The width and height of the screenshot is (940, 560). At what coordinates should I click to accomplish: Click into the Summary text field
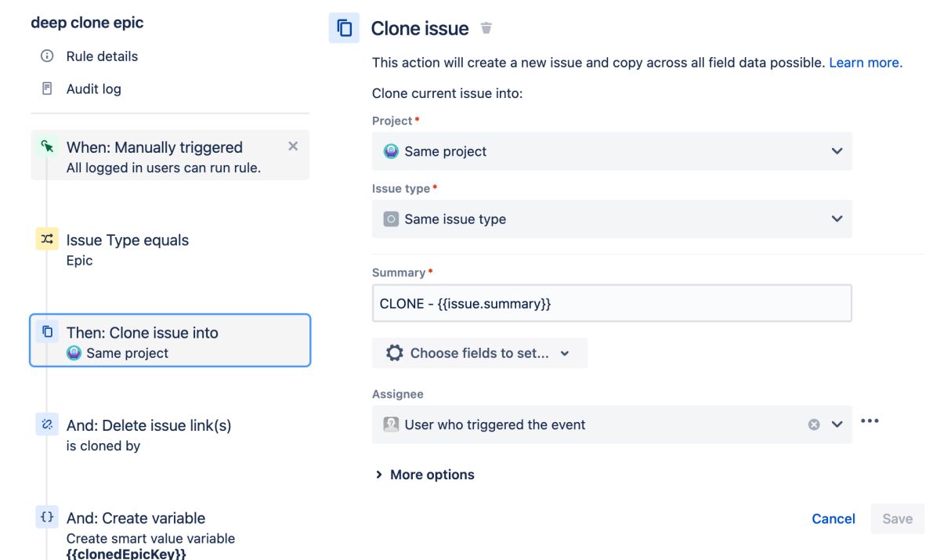tap(611, 303)
